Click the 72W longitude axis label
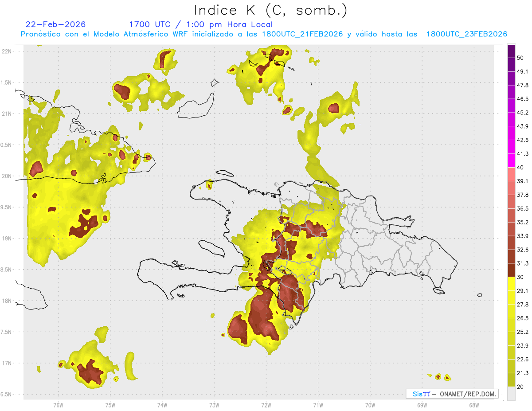532x411 pixels. tap(266, 405)
